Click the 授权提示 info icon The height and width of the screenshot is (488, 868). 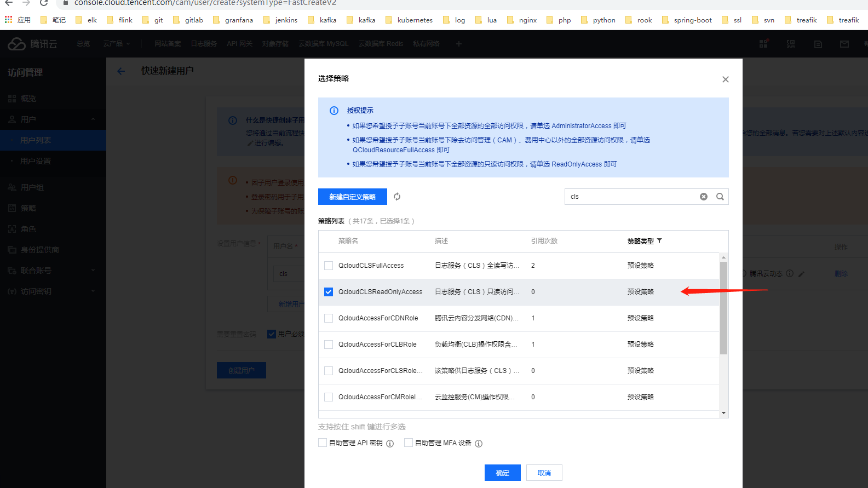(334, 111)
